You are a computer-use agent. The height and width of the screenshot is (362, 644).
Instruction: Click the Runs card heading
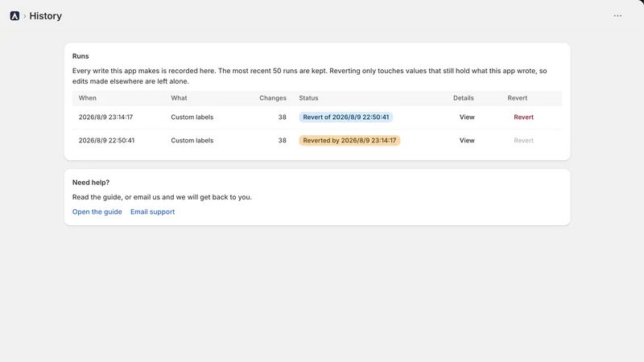coord(80,56)
